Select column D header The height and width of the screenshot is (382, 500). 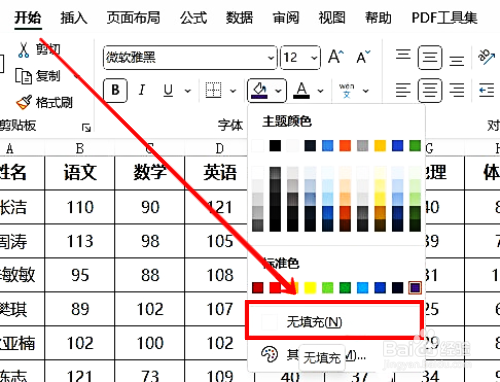219,148
